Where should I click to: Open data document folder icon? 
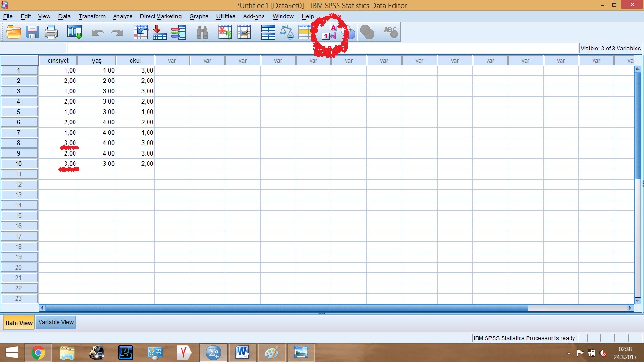[14, 32]
